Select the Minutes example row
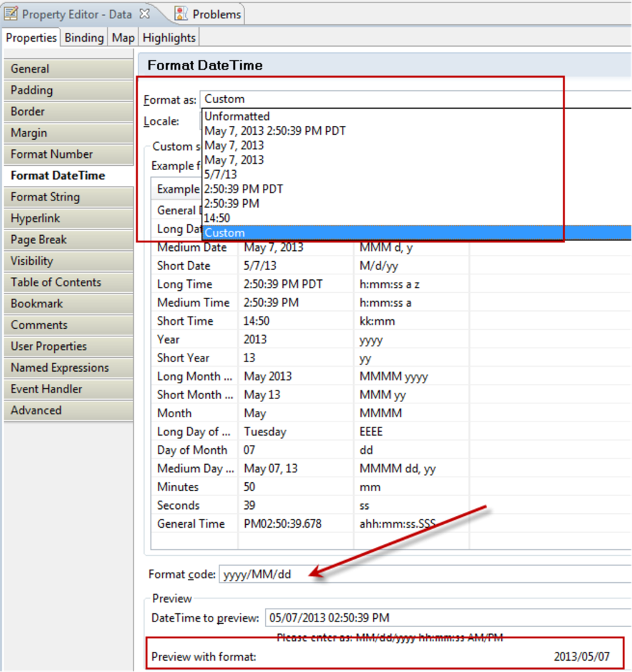 pos(391,487)
